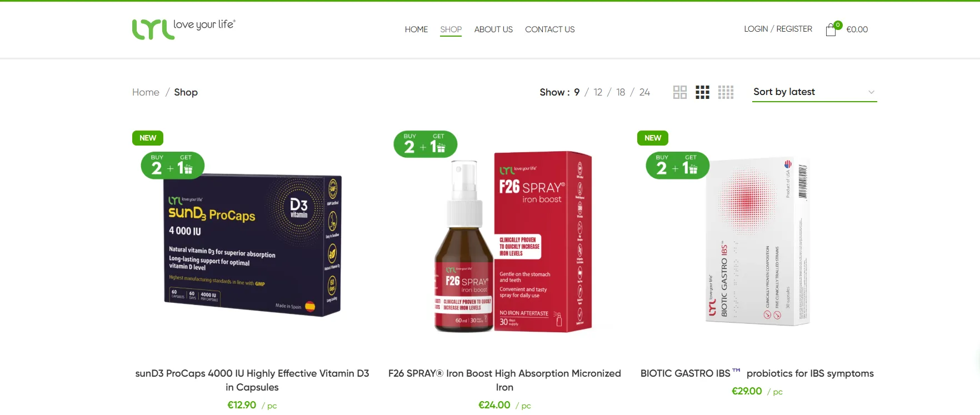This screenshot has width=980, height=415.
Task: Switch to four-column grid view
Action: pos(726,92)
